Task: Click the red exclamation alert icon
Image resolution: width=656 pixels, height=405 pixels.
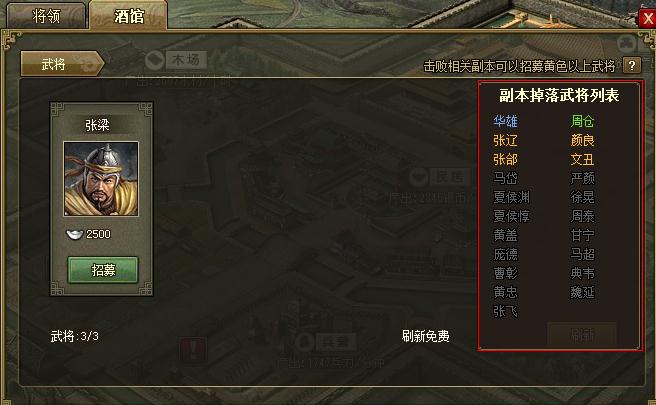Action: [x=193, y=349]
